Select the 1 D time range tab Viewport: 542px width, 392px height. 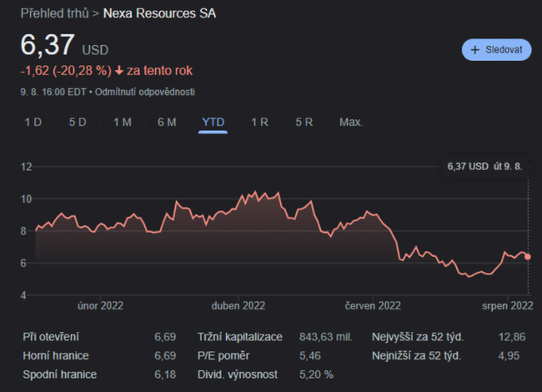(x=33, y=122)
